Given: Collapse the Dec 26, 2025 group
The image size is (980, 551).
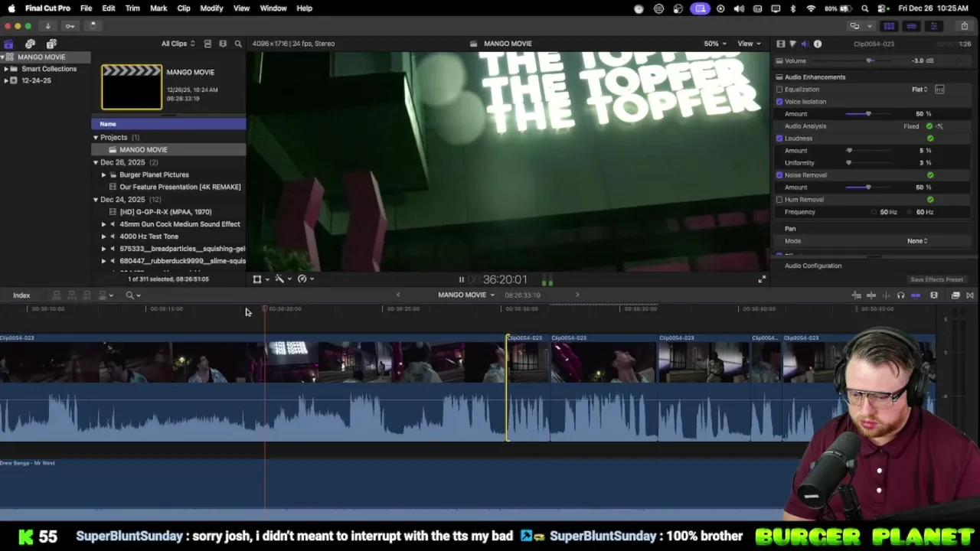Looking at the screenshot, I should pyautogui.click(x=96, y=162).
